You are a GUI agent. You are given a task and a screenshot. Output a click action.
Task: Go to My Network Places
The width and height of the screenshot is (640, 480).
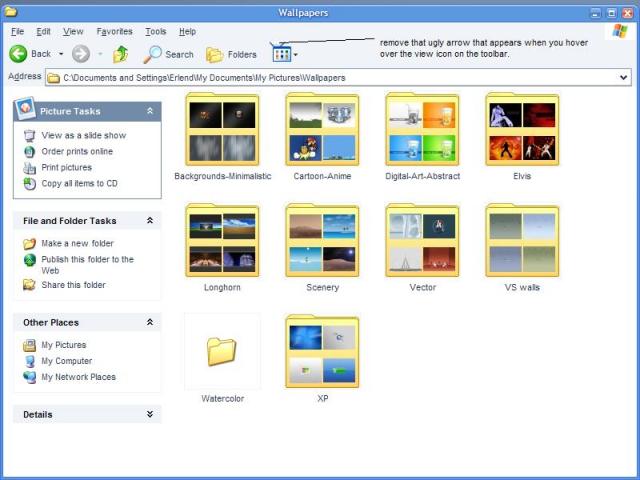click(78, 377)
